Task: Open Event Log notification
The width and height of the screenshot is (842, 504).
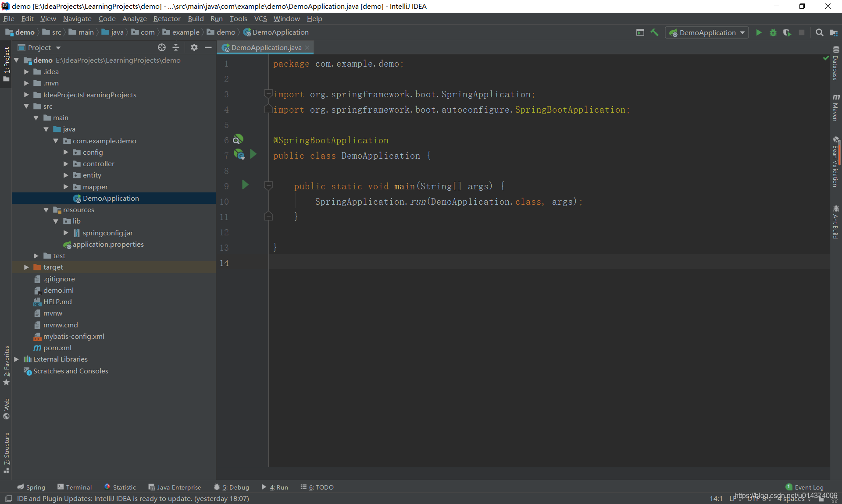Action: pyautogui.click(x=805, y=487)
